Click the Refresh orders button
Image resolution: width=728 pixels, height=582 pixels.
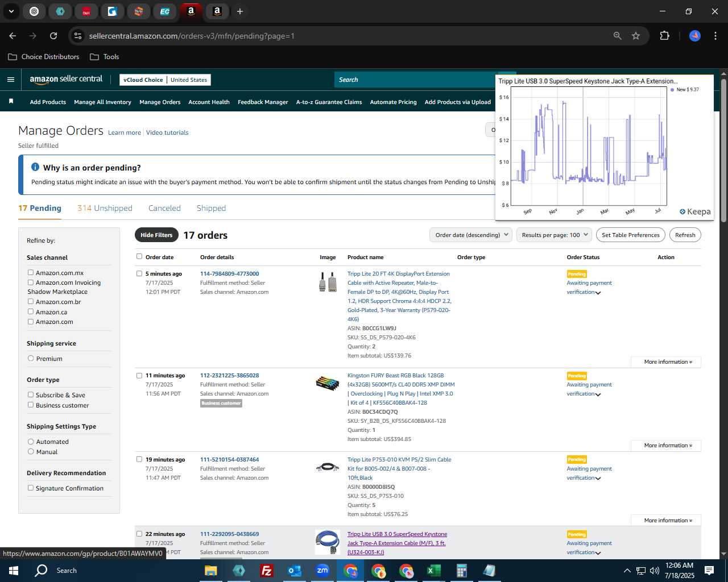(685, 235)
